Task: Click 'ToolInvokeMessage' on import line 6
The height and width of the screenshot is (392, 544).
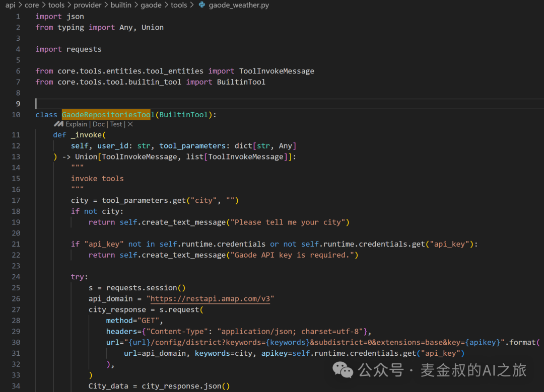Action: tap(277, 71)
